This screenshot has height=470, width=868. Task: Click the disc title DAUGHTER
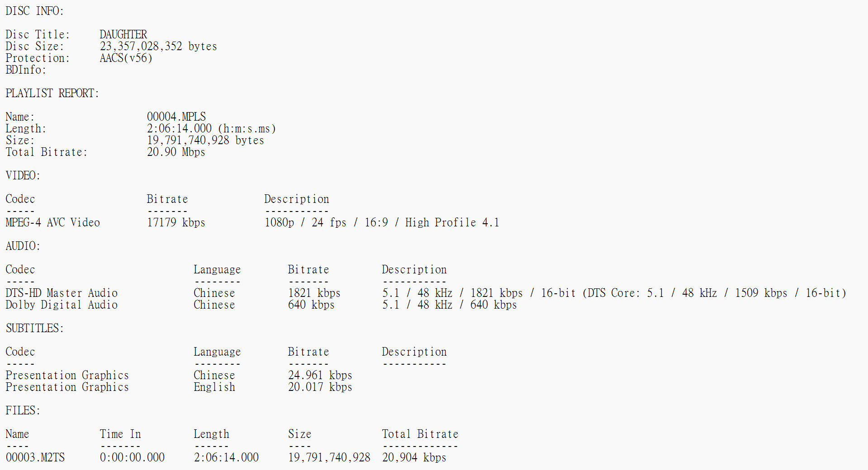coord(123,35)
